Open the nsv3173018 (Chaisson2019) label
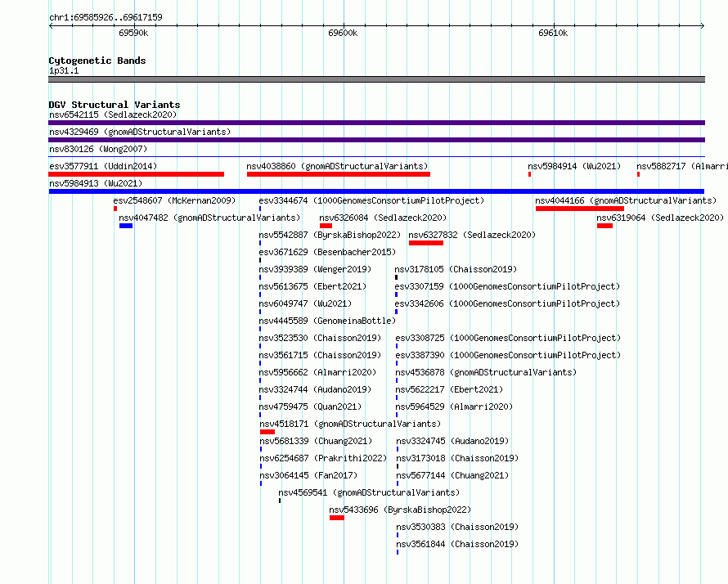This screenshot has width=728, height=584. (457, 458)
